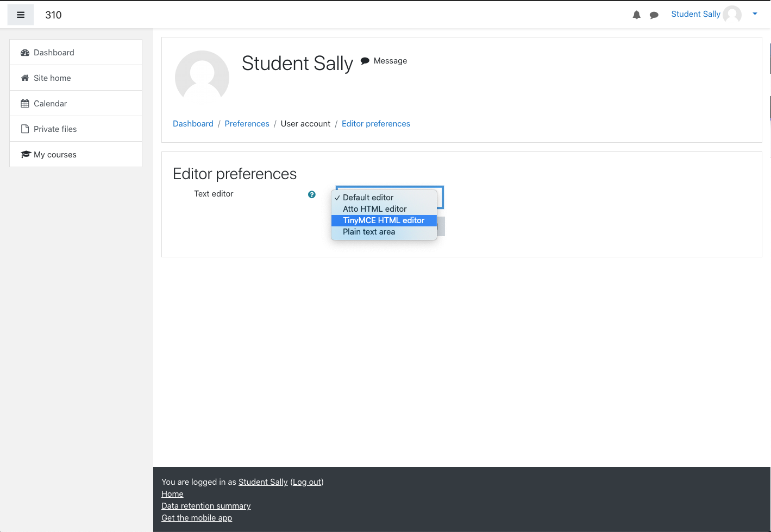
Task: Open Preferences breadcrumb link
Action: [247, 124]
